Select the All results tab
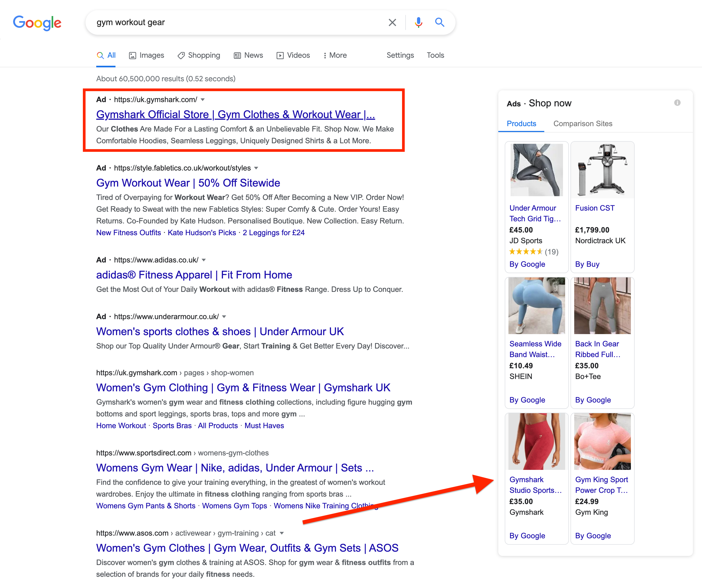 [x=106, y=56]
